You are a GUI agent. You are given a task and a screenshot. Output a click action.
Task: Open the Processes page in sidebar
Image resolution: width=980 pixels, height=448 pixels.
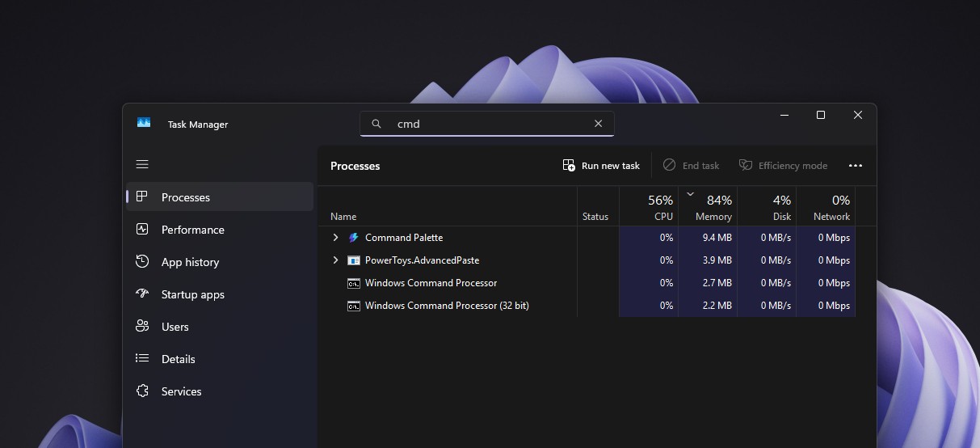[220, 197]
